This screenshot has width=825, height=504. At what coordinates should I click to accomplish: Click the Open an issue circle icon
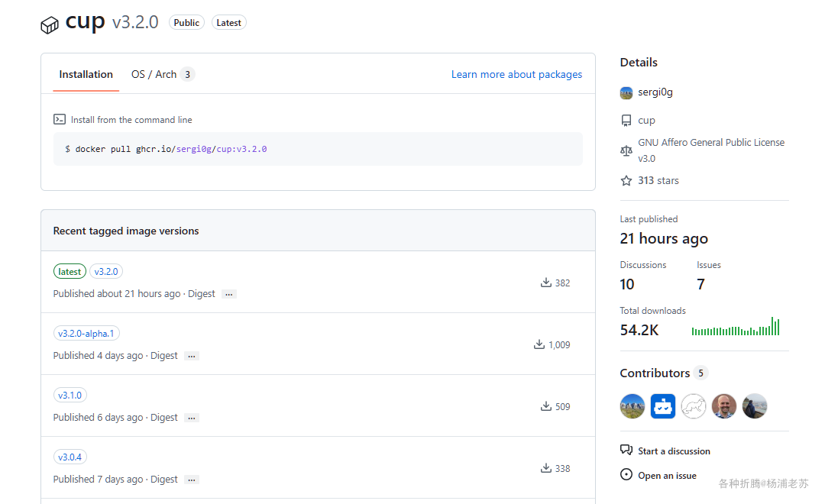626,474
